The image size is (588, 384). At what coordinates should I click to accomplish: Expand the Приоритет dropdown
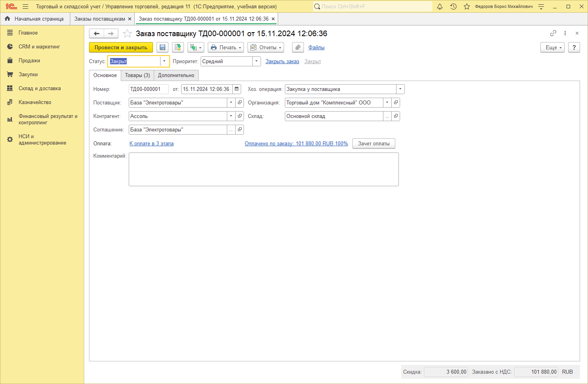pos(257,61)
